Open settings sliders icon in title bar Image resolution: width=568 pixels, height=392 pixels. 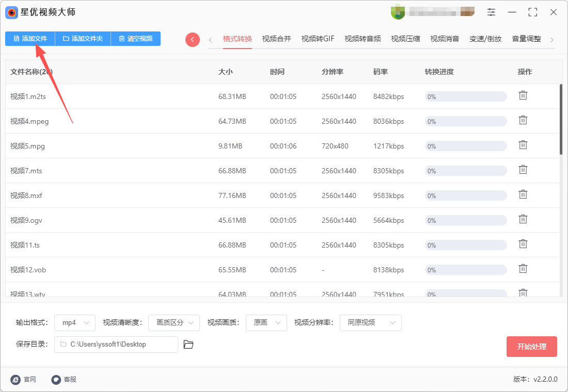[491, 12]
